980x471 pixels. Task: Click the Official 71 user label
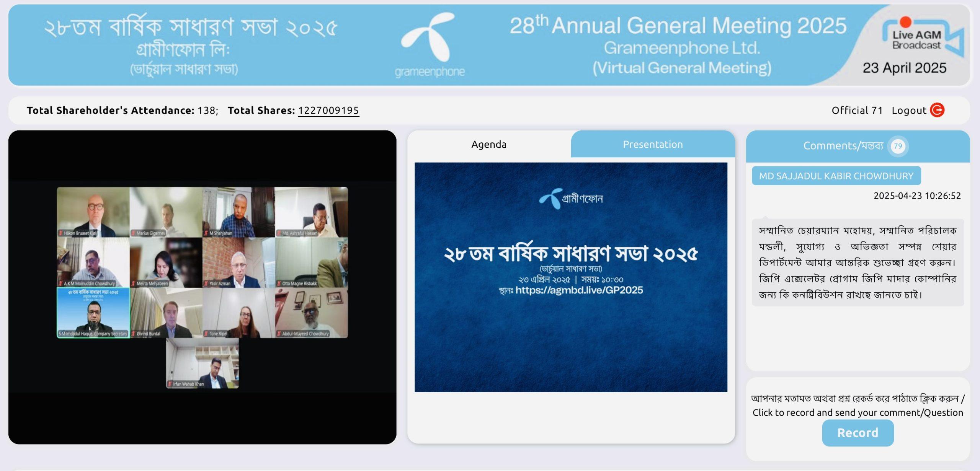tap(857, 111)
